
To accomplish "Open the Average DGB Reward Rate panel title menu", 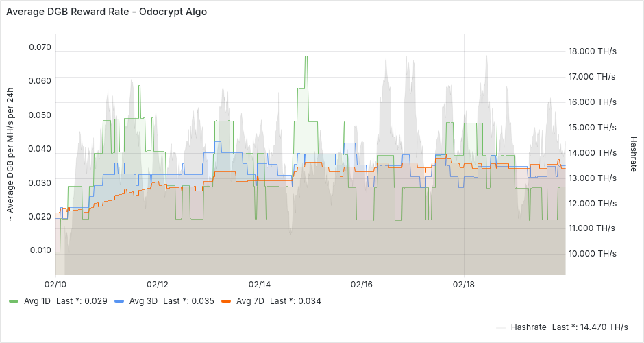I will point(106,12).
